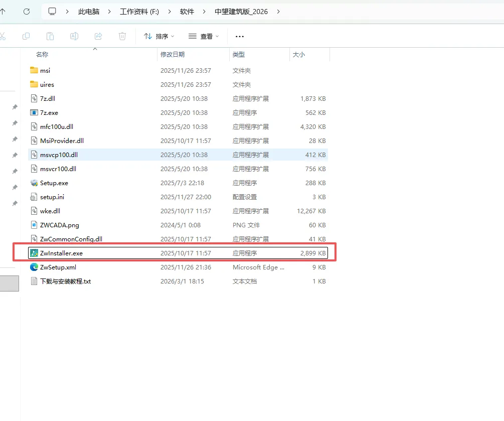Sort by 大小 column header
This screenshot has width=504, height=421.
pyautogui.click(x=298, y=54)
